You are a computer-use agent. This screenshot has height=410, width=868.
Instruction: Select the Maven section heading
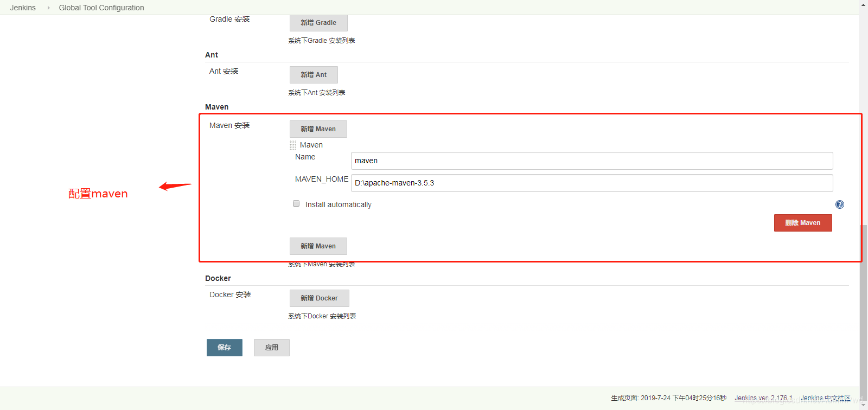[x=217, y=107]
